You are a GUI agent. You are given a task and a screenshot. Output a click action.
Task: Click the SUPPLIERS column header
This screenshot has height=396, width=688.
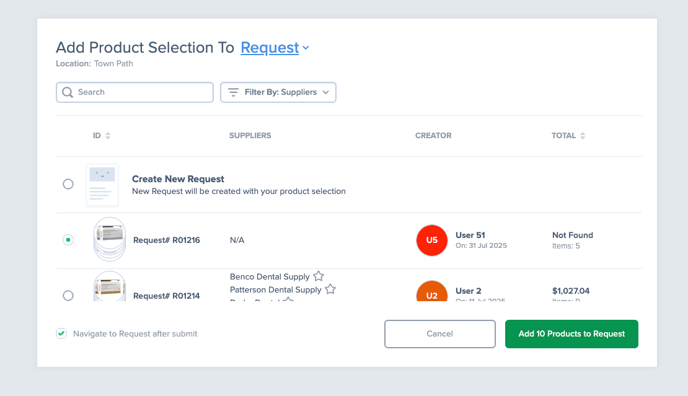click(250, 136)
